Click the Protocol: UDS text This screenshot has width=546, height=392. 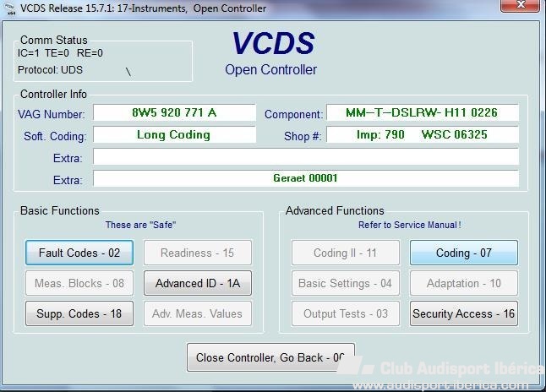pyautogui.click(x=50, y=70)
